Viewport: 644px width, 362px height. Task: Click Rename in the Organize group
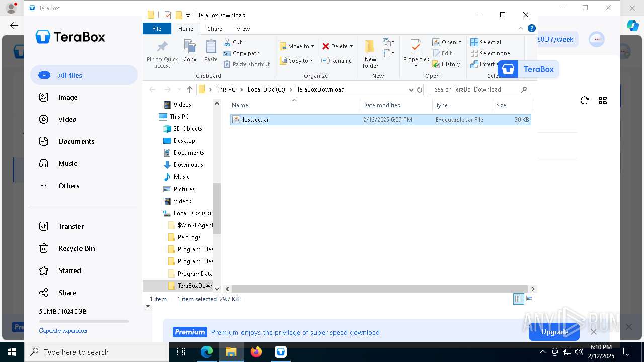337,61
